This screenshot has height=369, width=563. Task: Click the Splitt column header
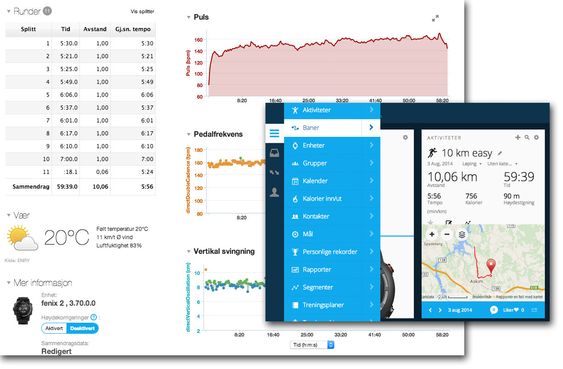[x=28, y=29]
